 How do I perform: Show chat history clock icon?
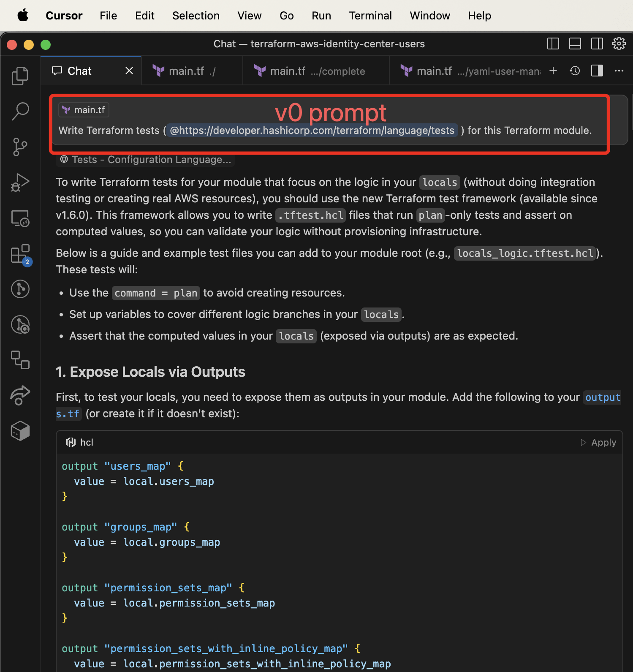click(575, 71)
